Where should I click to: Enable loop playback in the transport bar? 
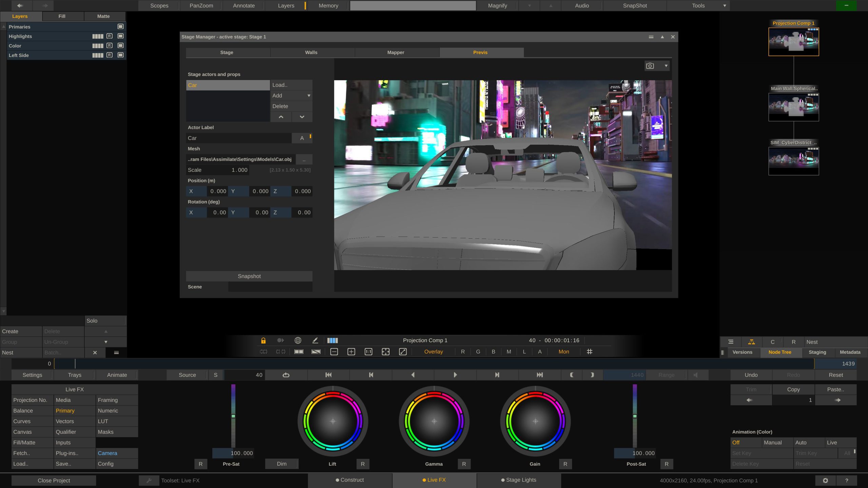(x=285, y=375)
